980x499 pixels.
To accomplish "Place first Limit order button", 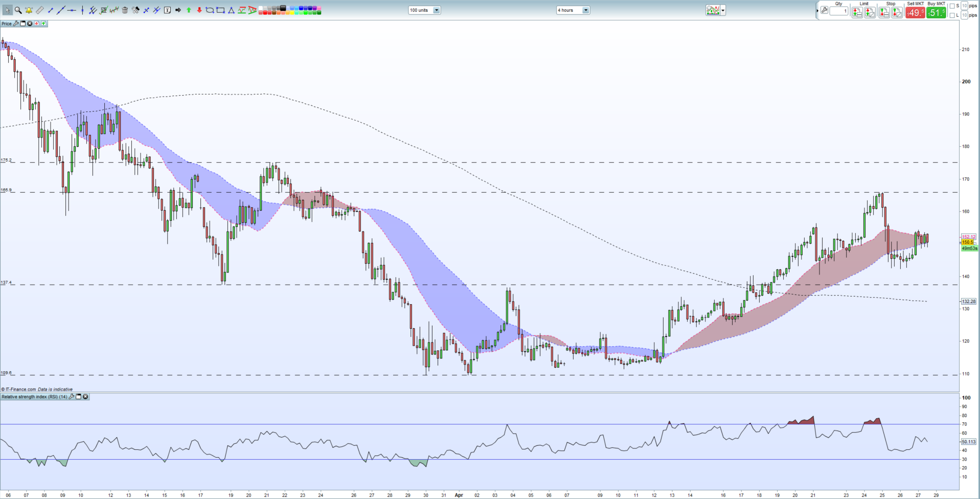I will click(857, 12).
